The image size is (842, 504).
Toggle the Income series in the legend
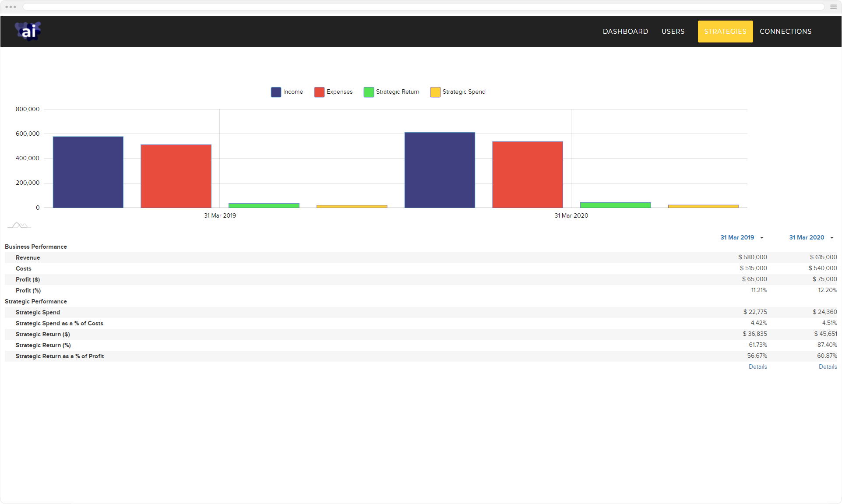tap(287, 92)
